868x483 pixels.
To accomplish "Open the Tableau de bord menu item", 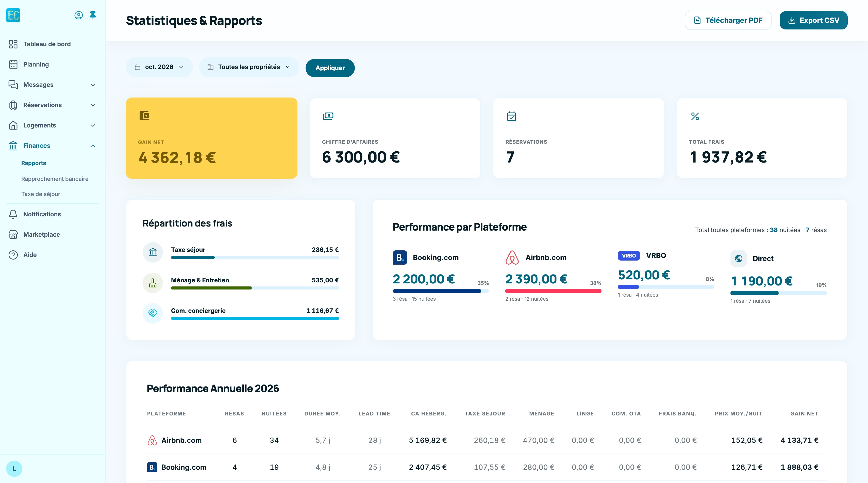I will [53, 44].
